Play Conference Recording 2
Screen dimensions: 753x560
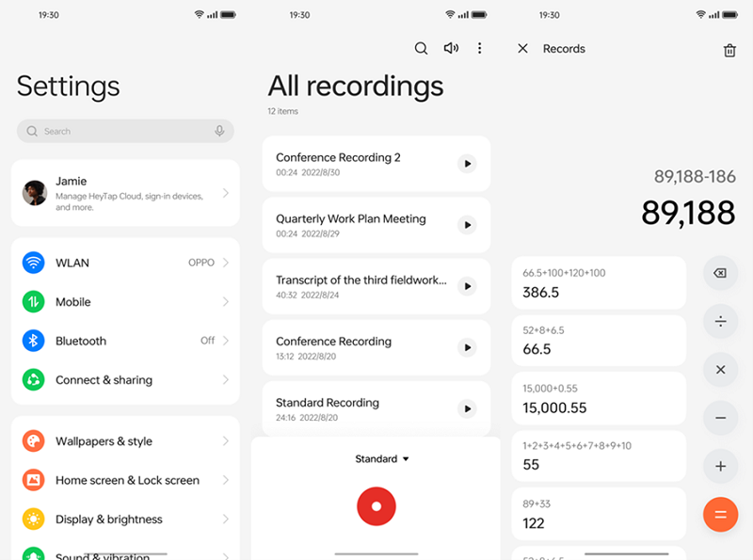coord(466,164)
